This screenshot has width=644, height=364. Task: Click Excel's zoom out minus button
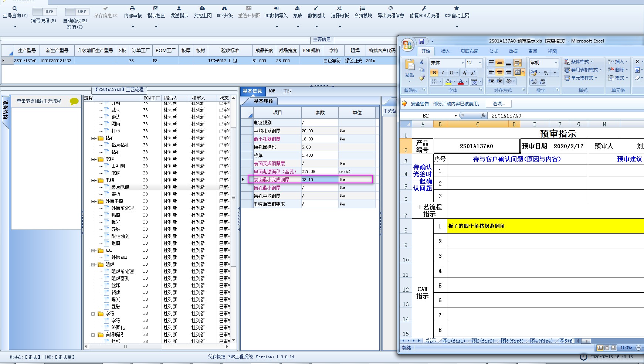[x=638, y=348]
